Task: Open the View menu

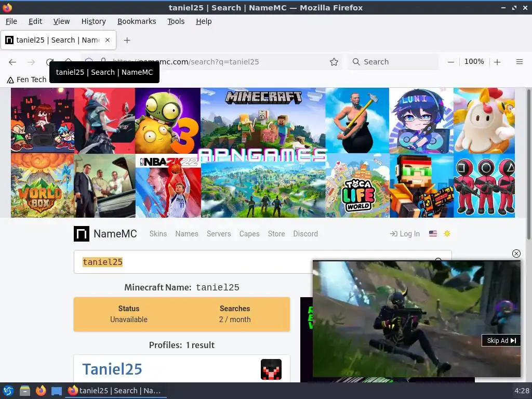Action: 61,21
